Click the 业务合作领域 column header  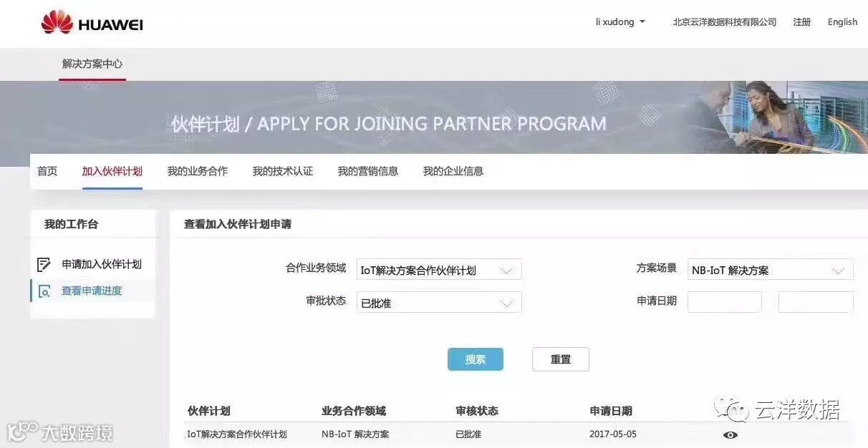click(354, 411)
